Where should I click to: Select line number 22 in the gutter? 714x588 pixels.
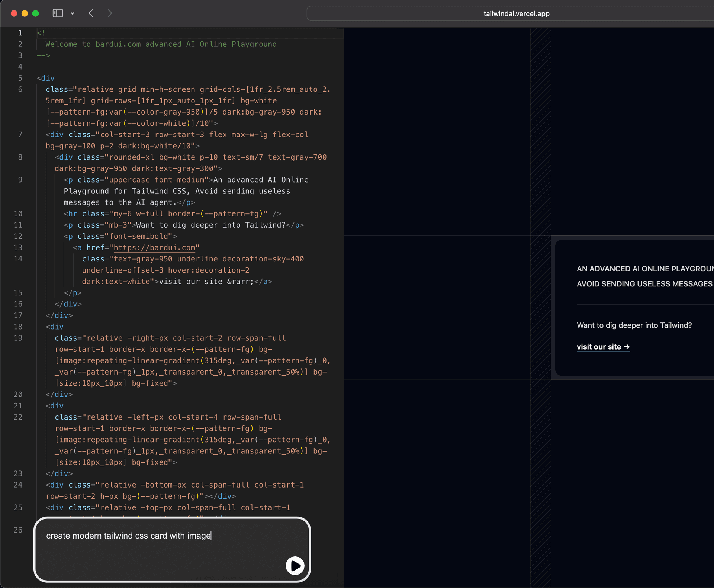18,417
